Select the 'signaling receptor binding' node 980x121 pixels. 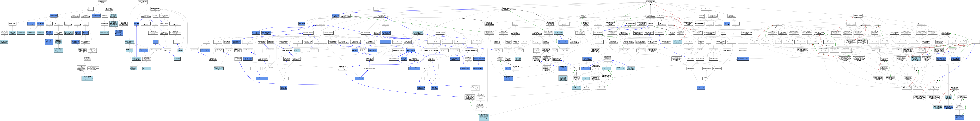(x=59, y=24)
